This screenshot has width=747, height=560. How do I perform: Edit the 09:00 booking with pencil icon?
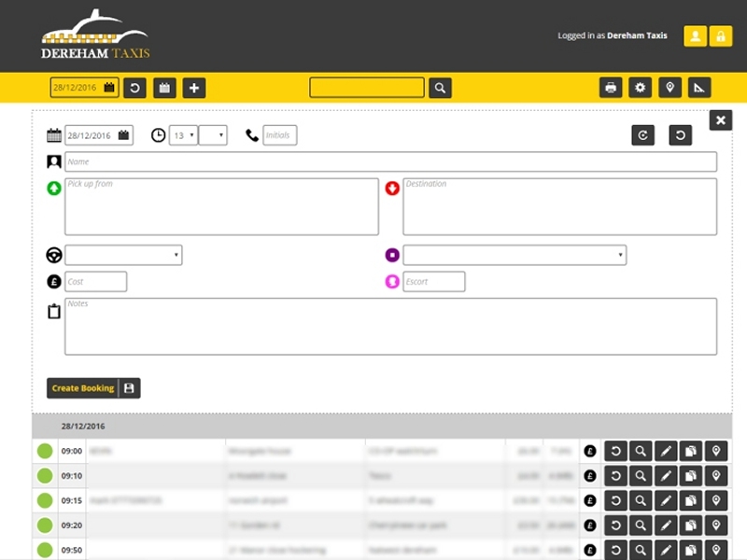(x=666, y=451)
